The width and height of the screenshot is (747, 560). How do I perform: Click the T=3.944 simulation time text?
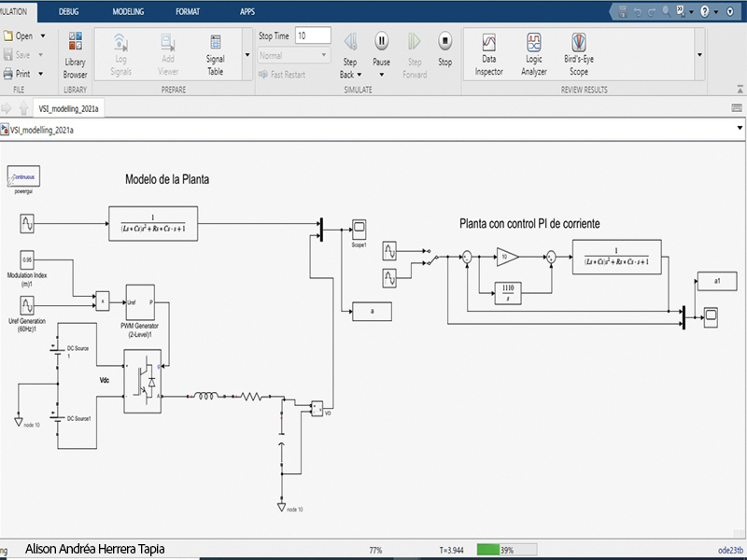pyautogui.click(x=451, y=550)
